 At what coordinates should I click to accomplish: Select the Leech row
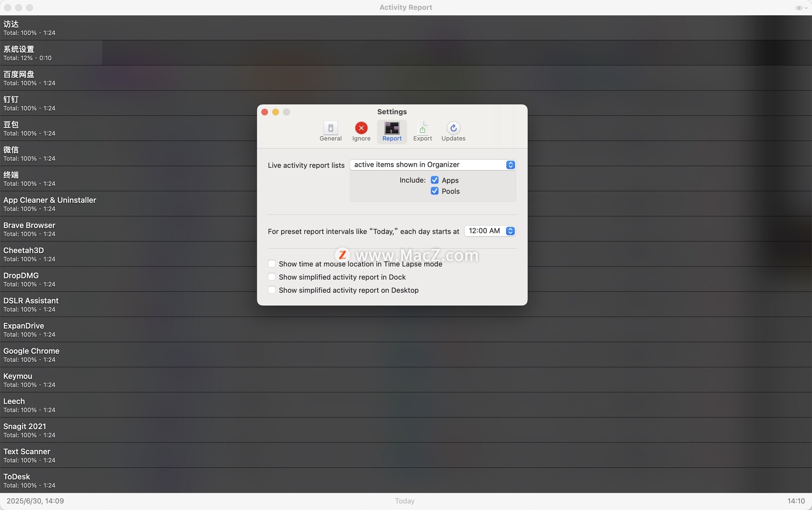tap(406, 405)
